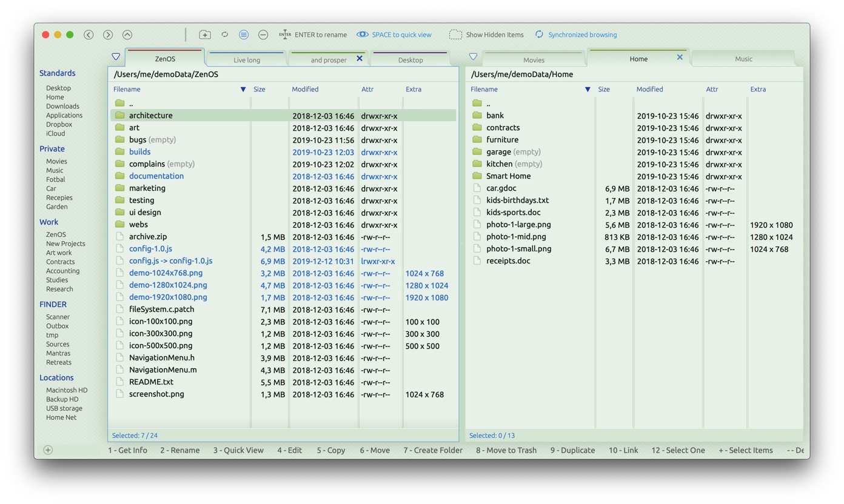Open left pane tab list dropdown
The height and width of the screenshot is (504, 844).
click(x=116, y=57)
